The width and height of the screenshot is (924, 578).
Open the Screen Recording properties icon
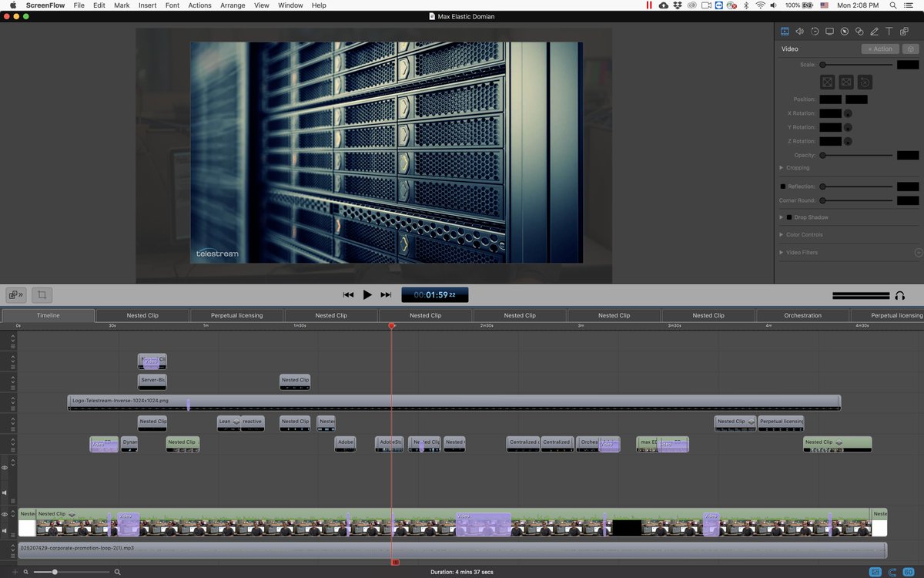[829, 32]
